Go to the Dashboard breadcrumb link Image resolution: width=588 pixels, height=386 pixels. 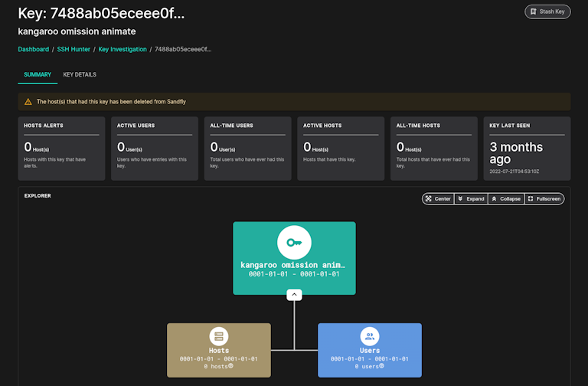34,49
